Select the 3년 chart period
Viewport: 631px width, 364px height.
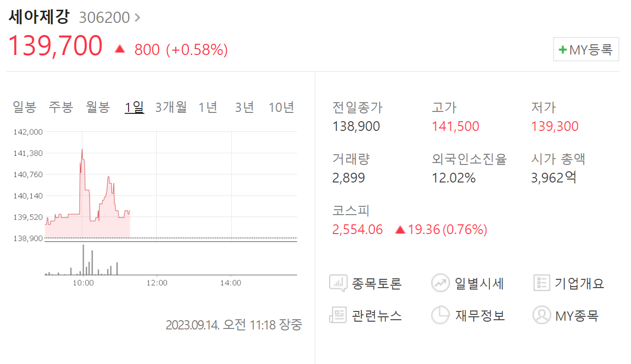pos(244,107)
